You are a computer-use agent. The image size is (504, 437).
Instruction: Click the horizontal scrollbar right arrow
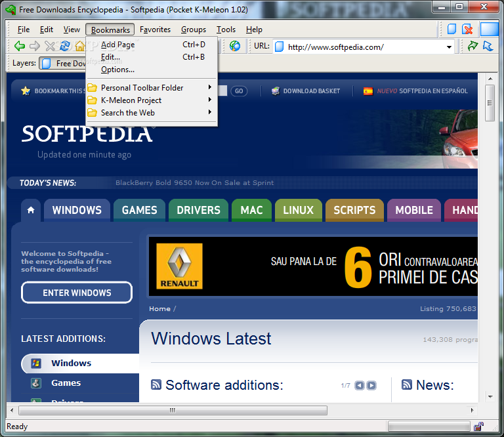(472, 410)
